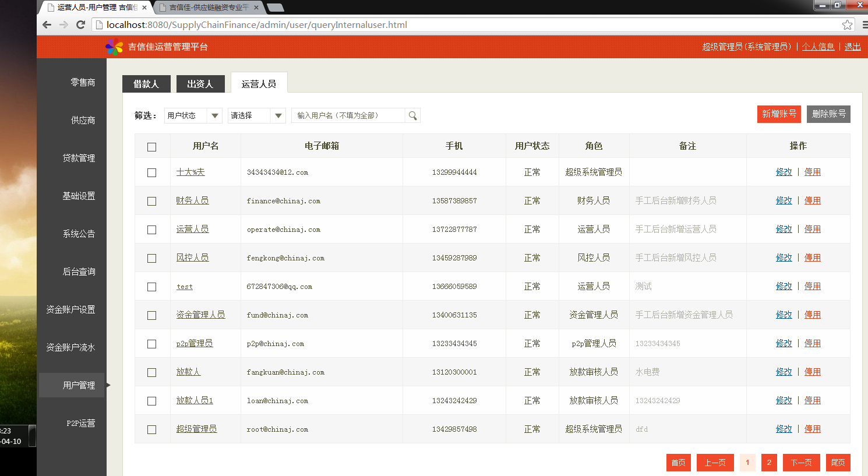Open 基础设置 in the sidebar
This screenshot has width=868, height=476.
(x=79, y=196)
